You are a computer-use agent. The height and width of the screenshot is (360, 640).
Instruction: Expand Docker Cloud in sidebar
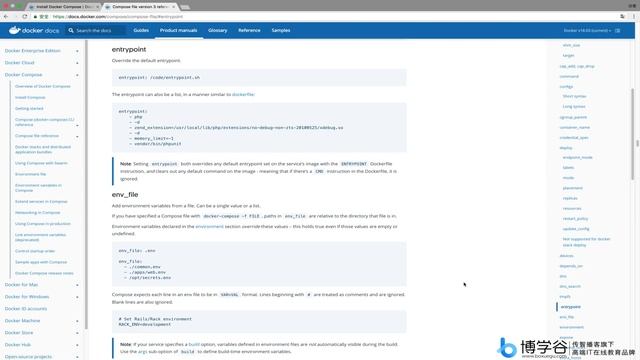(77, 63)
